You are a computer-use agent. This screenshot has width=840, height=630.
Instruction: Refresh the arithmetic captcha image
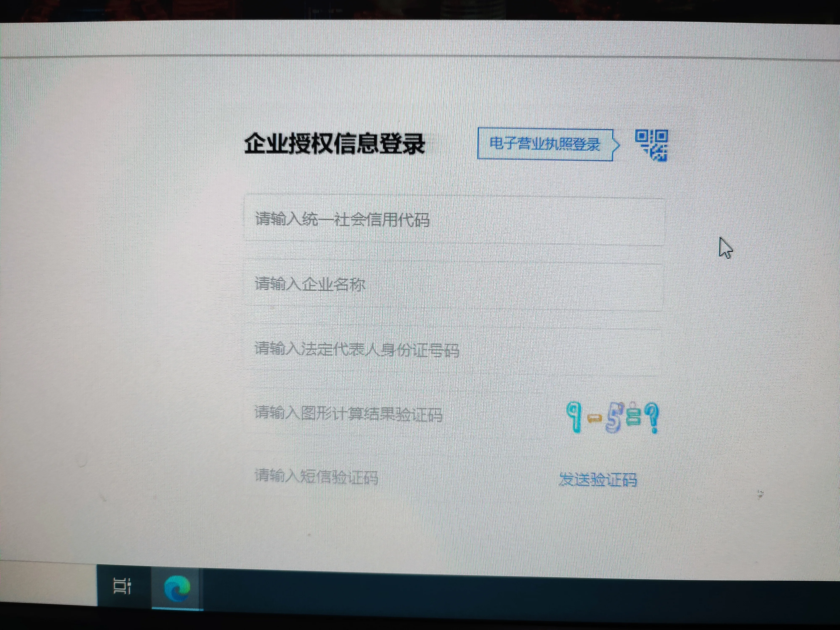pyautogui.click(x=613, y=418)
